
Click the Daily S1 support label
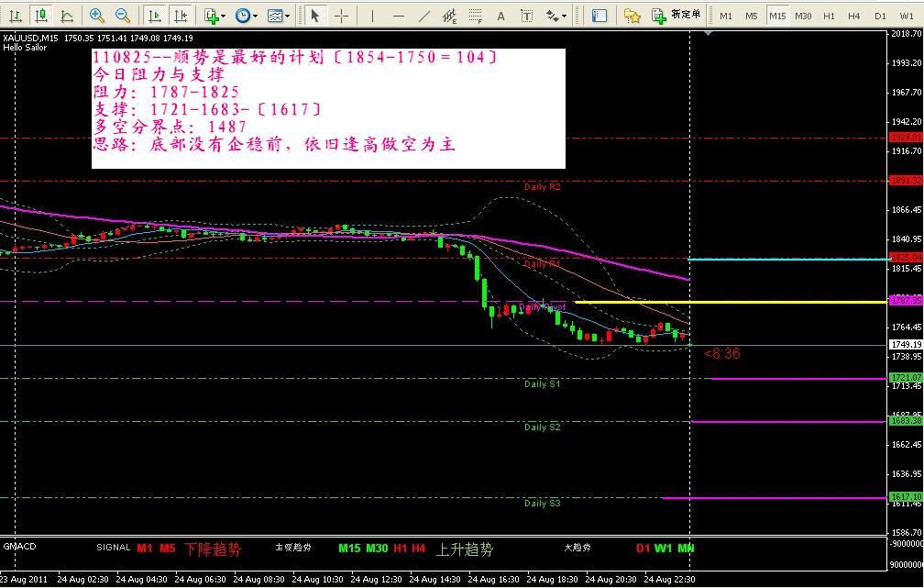pos(542,384)
